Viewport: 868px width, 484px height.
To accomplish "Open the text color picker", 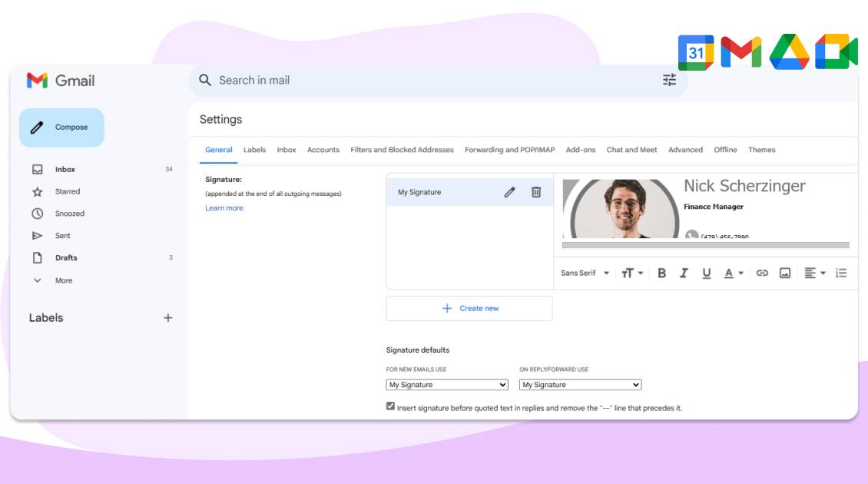I will [x=734, y=273].
